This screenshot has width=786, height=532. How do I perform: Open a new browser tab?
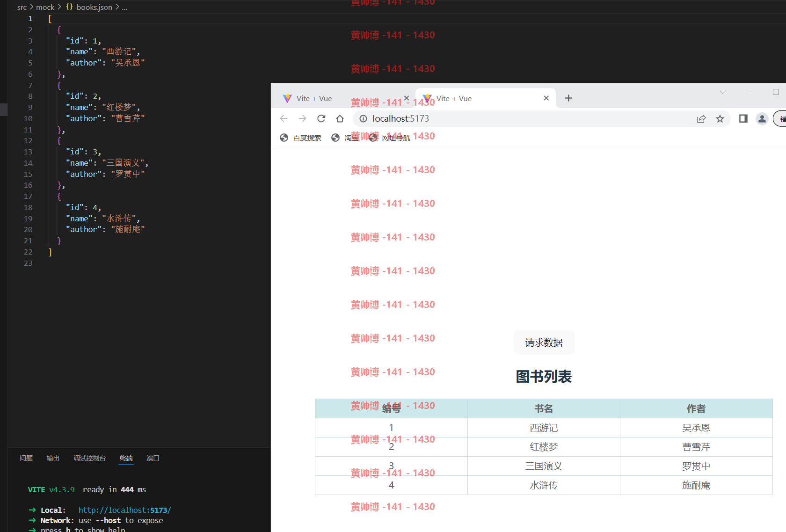tap(568, 98)
